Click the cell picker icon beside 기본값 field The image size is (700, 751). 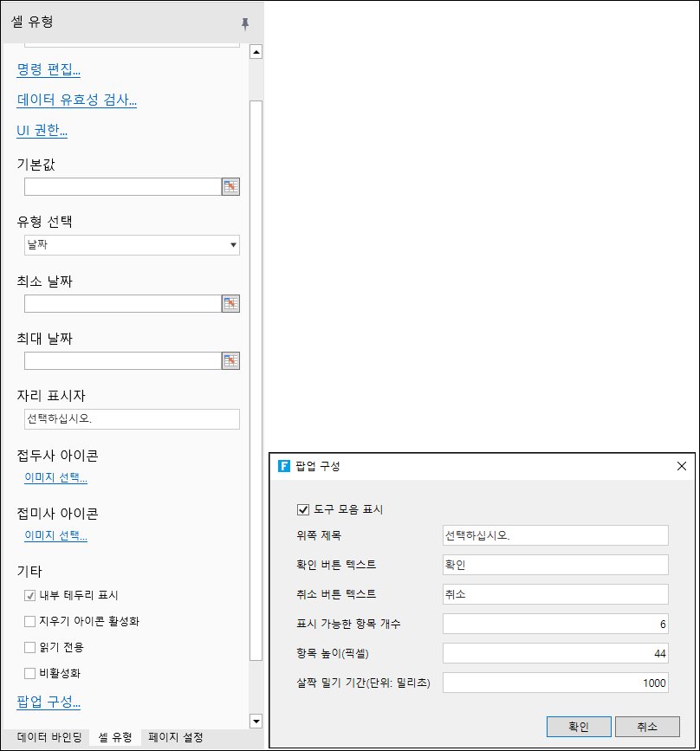coord(230,186)
